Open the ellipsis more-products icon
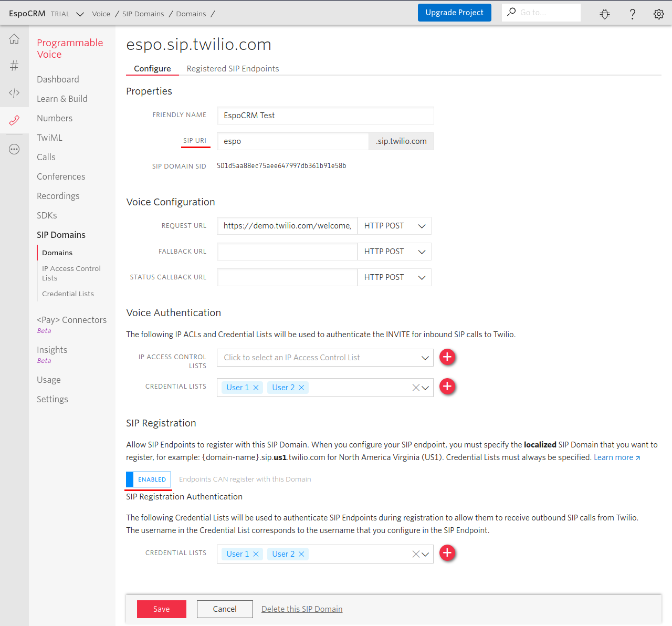 tap(14, 149)
